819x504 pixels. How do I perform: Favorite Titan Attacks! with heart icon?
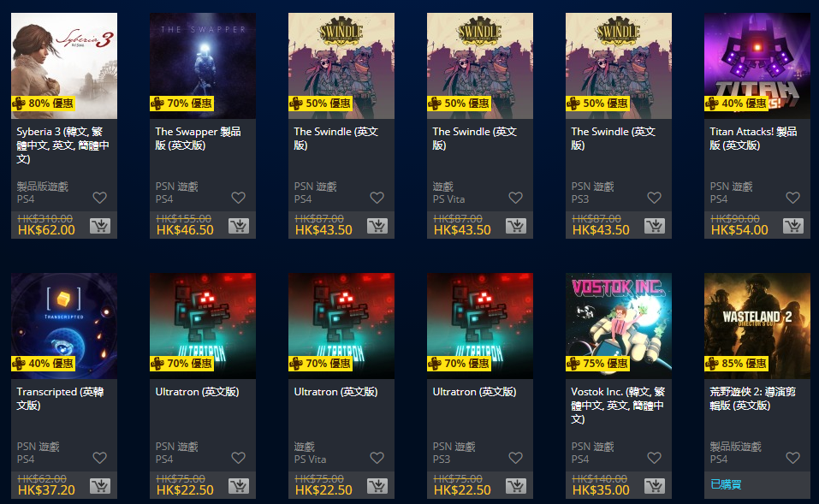(x=792, y=198)
